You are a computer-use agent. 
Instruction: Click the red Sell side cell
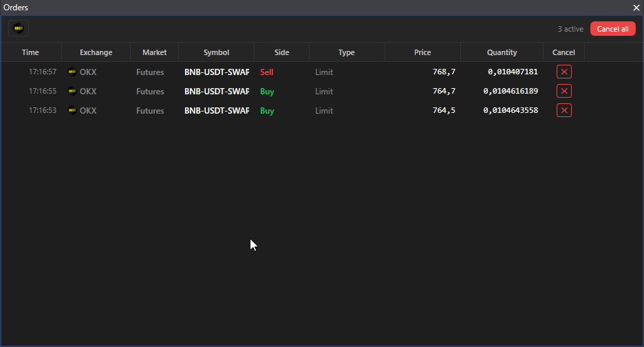point(266,72)
